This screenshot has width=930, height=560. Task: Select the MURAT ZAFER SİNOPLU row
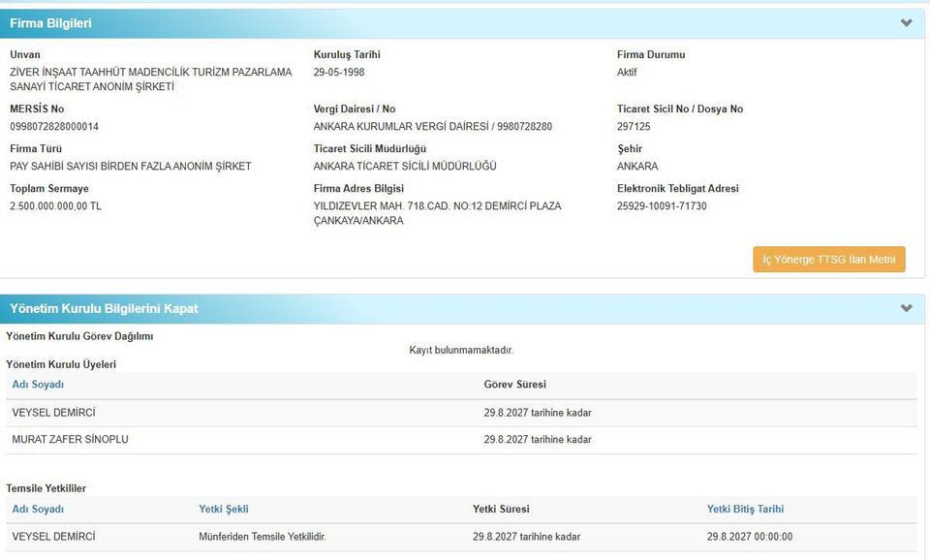click(70, 440)
